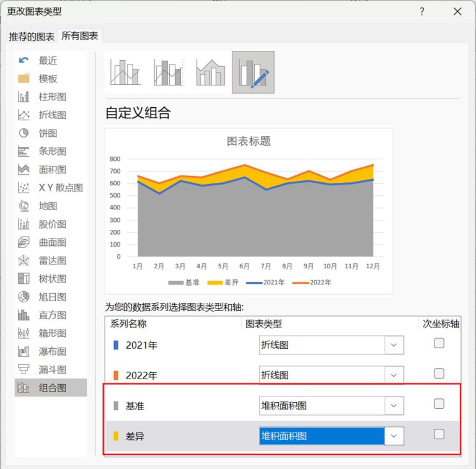The width and height of the screenshot is (476, 469).
Task: Open chart type dropdown for 2022年
Action: click(394, 375)
